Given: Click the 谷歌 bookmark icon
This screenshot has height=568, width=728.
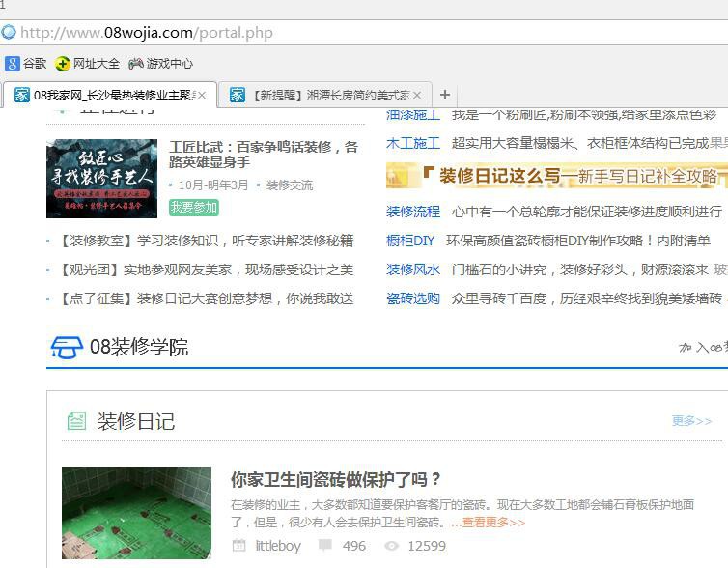Looking at the screenshot, I should [x=12, y=64].
